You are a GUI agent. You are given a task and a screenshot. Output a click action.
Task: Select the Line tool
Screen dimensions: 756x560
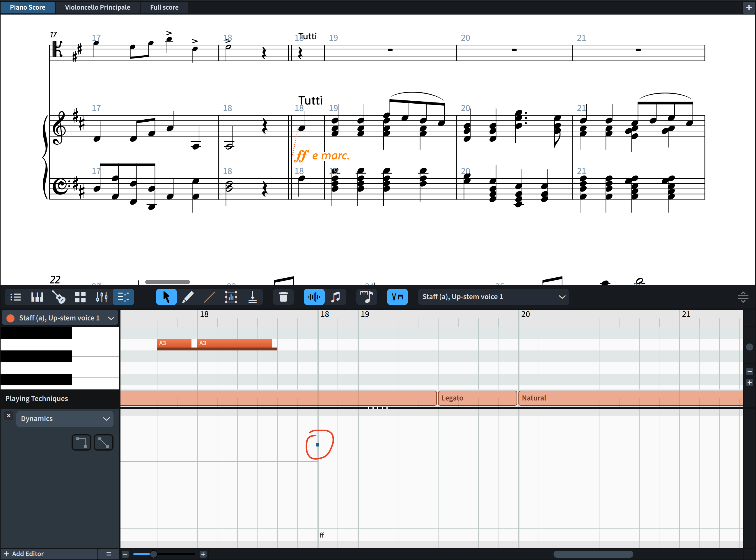pyautogui.click(x=210, y=297)
